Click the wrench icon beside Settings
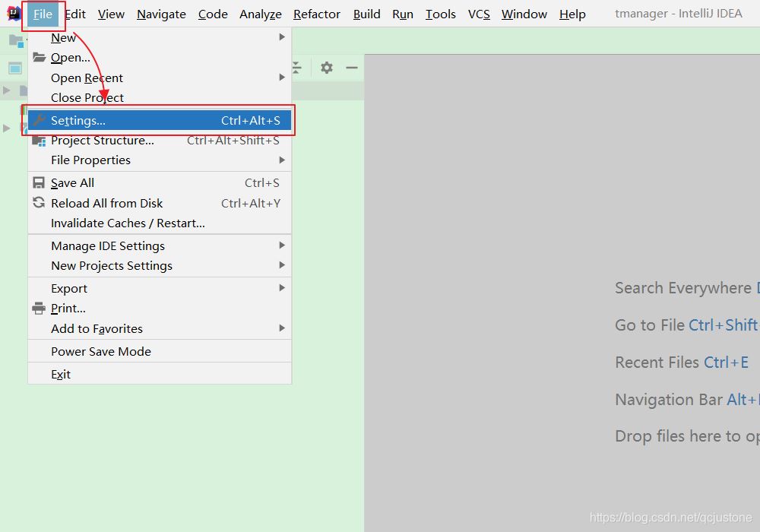The image size is (760, 532). pyautogui.click(x=39, y=120)
